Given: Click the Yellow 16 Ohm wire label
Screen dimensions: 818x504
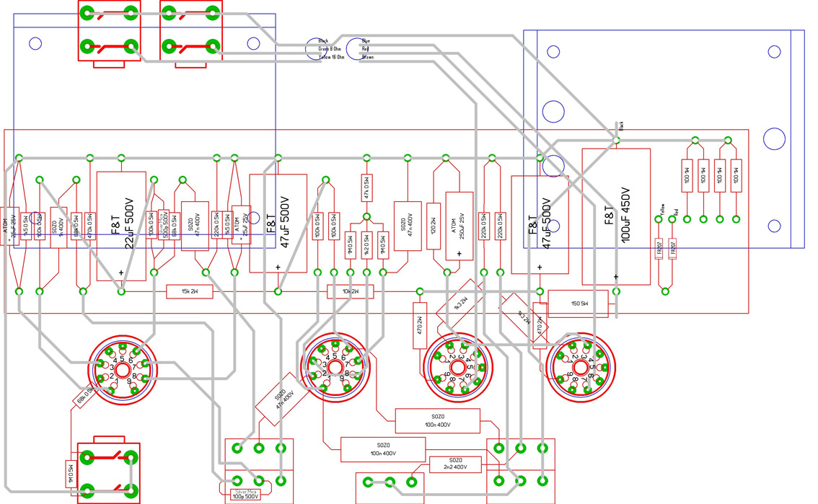Looking at the screenshot, I should [331, 58].
